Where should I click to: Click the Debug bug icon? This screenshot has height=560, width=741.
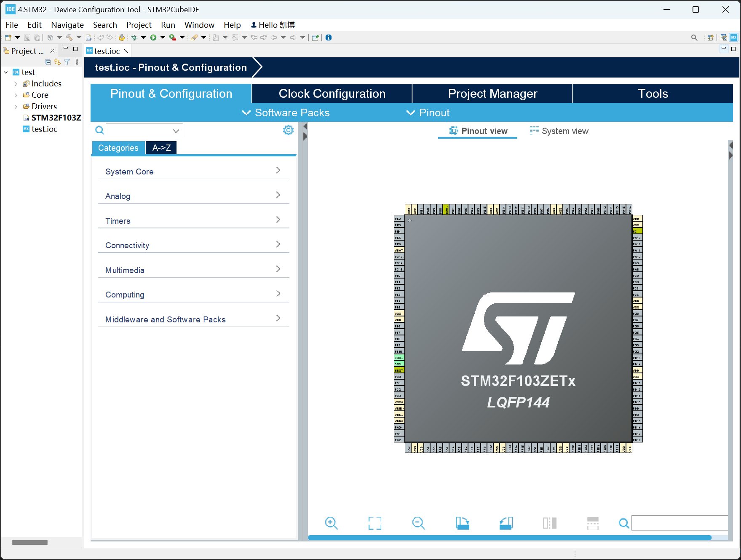click(134, 38)
